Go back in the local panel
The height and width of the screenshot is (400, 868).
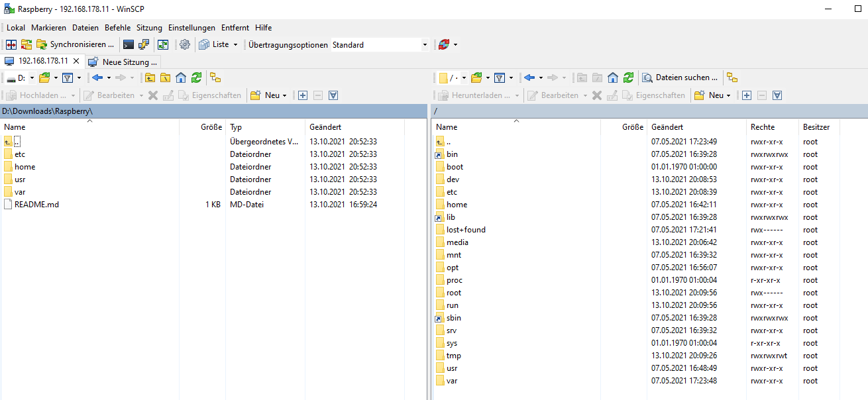[97, 77]
